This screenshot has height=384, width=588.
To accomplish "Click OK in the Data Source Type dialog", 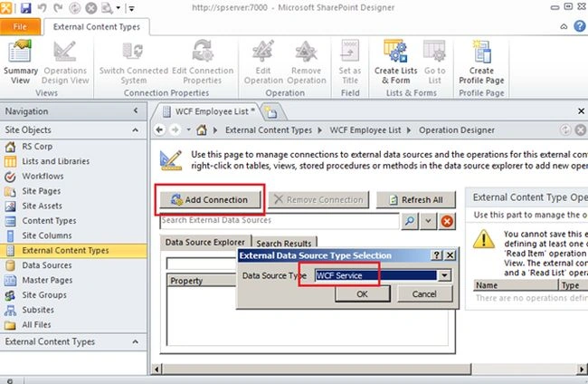I will [x=362, y=294].
